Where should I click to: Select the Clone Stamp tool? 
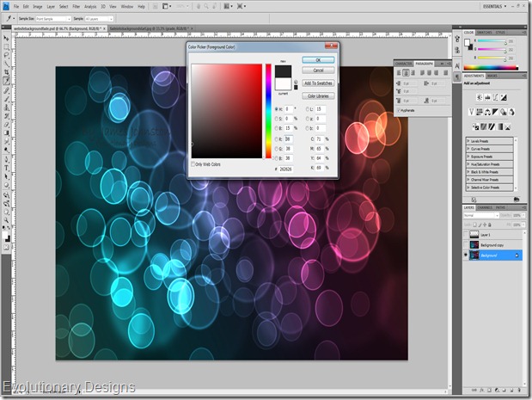[6, 108]
